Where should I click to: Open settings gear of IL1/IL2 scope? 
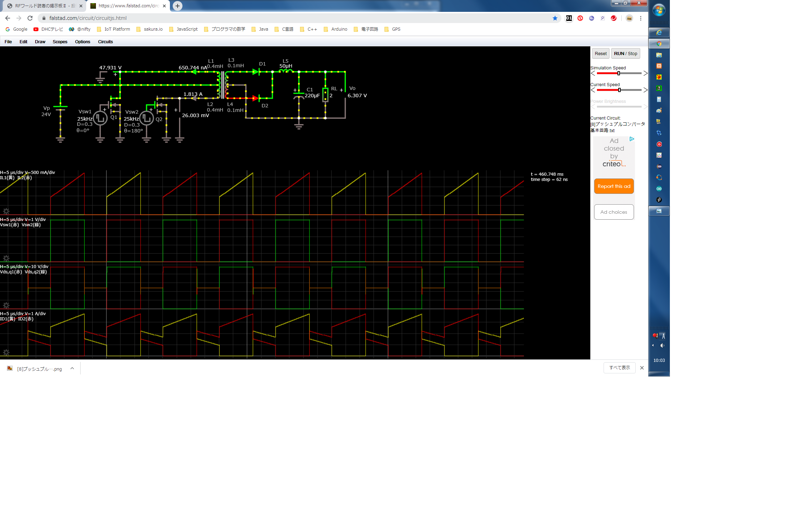click(6, 211)
